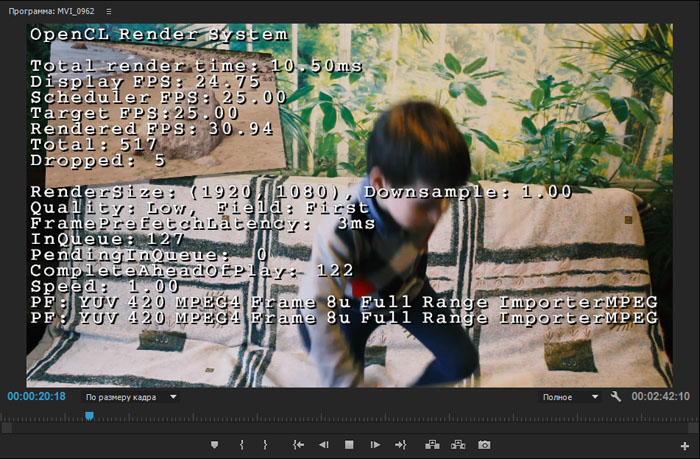Click the Extract icon
The height and width of the screenshot is (459, 700).
458,445
